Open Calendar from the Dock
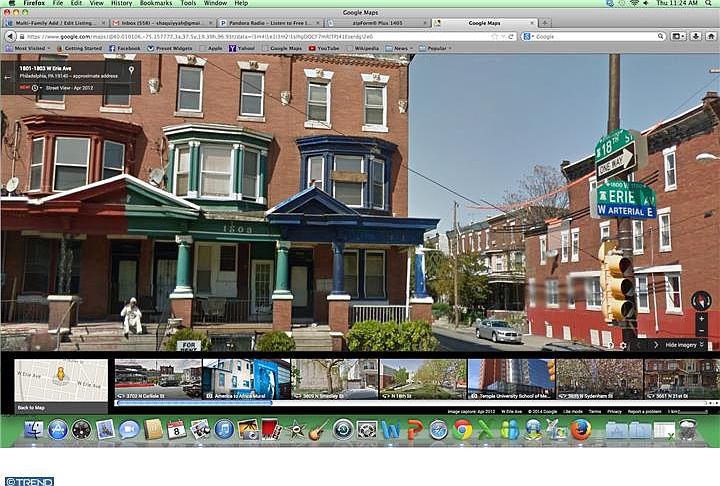The height and width of the screenshot is (486, 720). coord(176,430)
